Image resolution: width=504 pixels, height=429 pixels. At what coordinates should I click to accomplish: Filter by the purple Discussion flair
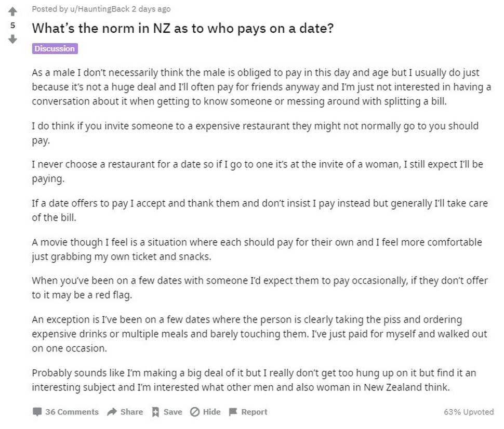pos(55,48)
